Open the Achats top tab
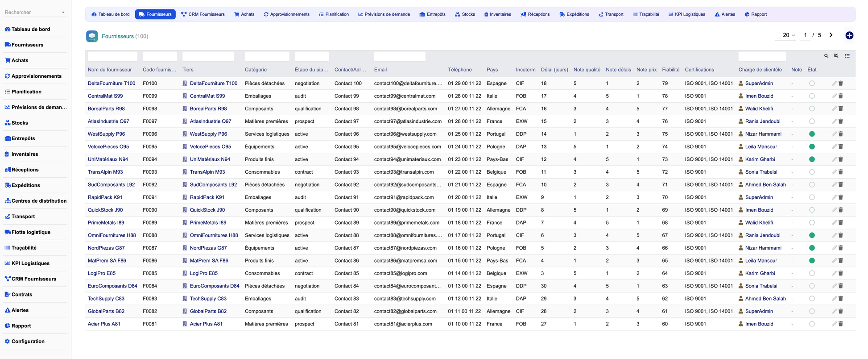Viewport: 868px width, 359px height. tap(244, 14)
